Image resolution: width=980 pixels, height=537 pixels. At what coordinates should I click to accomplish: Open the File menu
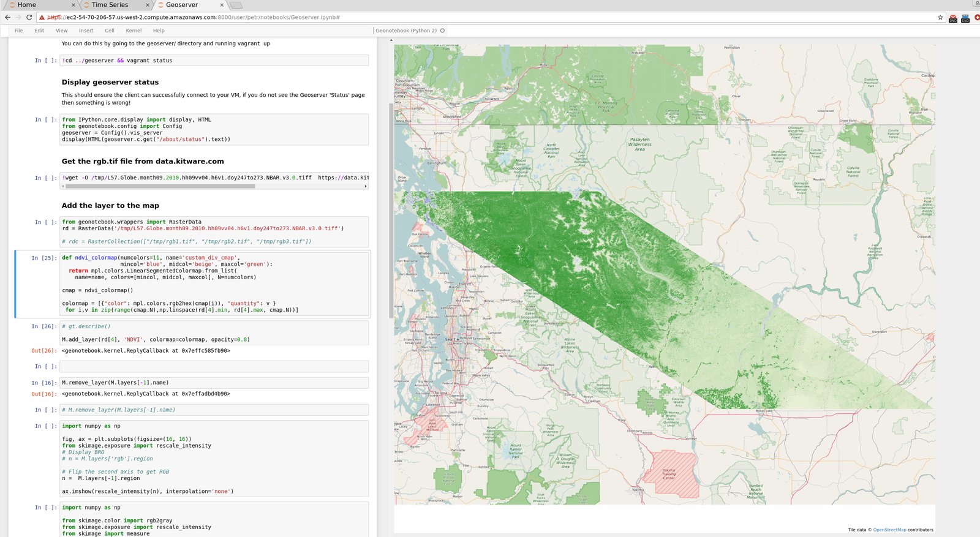coord(19,30)
